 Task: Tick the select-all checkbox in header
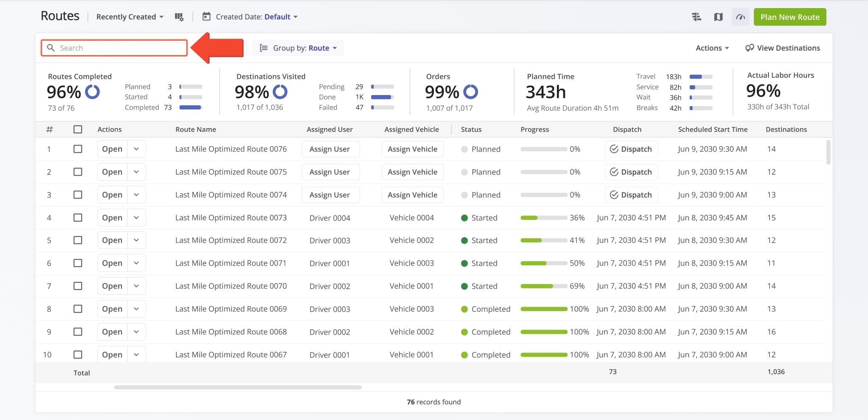coord(78,129)
